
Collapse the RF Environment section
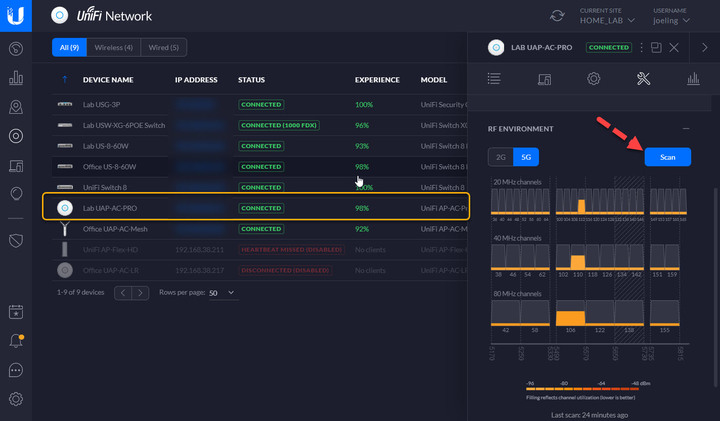tap(686, 129)
